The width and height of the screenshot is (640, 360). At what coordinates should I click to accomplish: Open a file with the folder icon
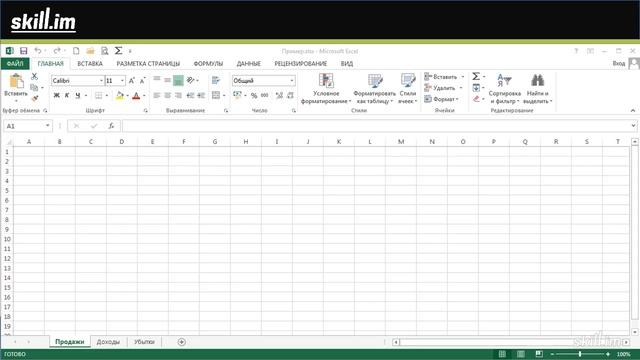click(x=90, y=51)
